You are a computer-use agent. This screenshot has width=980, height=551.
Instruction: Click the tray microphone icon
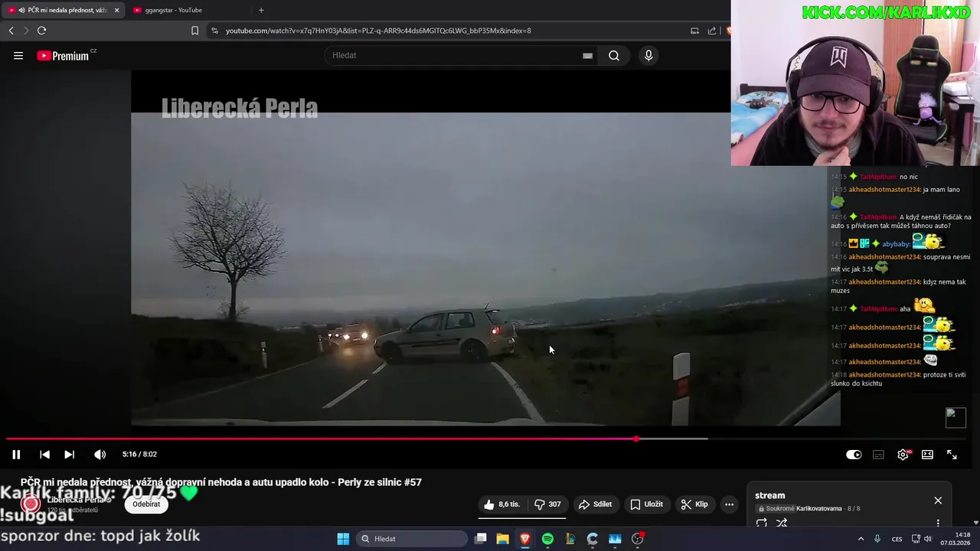[877, 539]
